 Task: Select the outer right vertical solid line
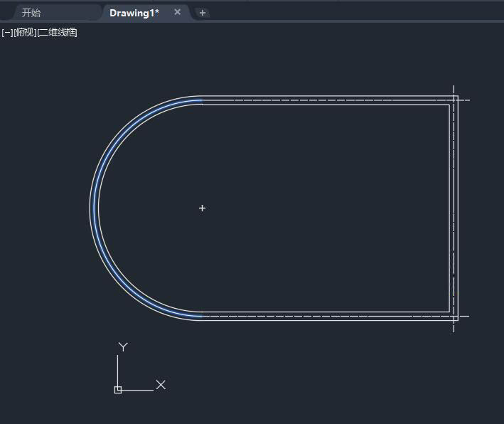(x=458, y=208)
